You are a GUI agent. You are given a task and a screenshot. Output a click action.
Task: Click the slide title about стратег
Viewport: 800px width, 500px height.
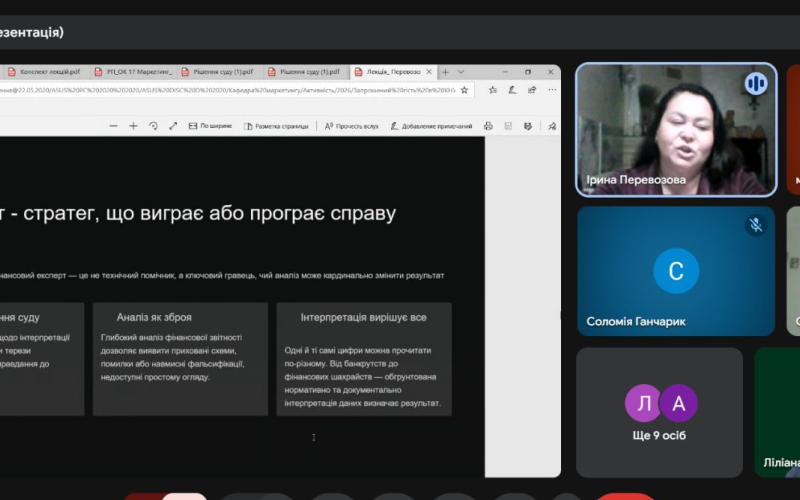click(198, 213)
